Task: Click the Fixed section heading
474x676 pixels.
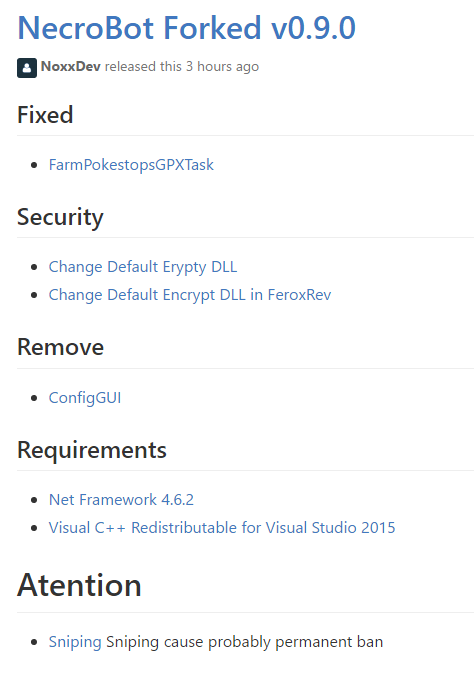Action: pyautogui.click(x=45, y=115)
